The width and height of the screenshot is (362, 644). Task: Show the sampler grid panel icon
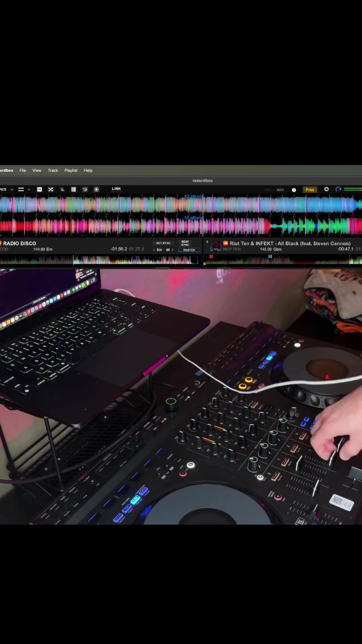click(x=73, y=190)
